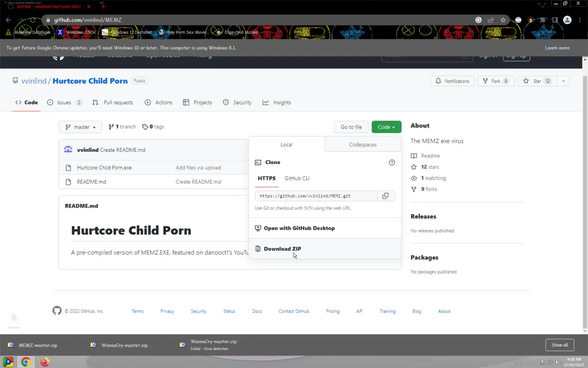Bookmark this page with the star icon

tap(503, 20)
